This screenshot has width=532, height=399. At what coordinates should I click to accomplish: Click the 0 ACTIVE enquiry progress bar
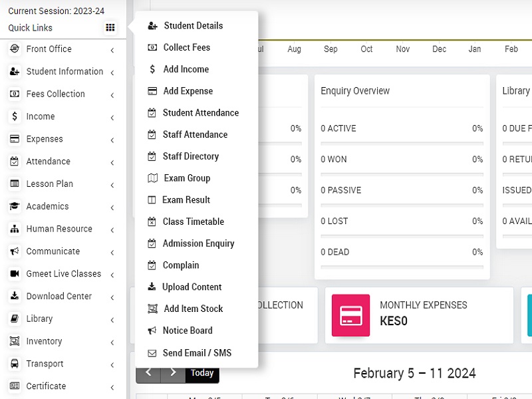point(402,143)
